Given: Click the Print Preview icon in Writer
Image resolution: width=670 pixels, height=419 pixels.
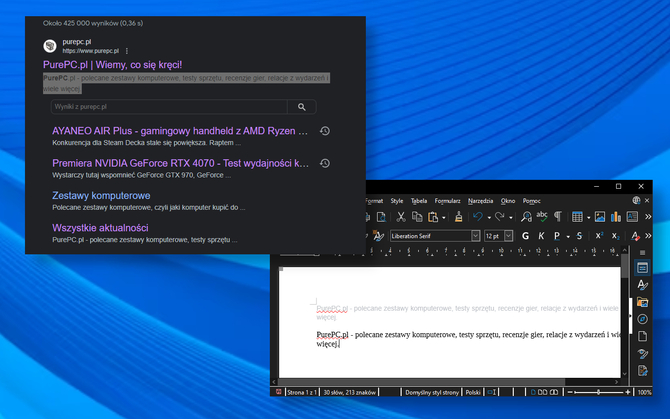Looking at the screenshot, I should 381,217.
